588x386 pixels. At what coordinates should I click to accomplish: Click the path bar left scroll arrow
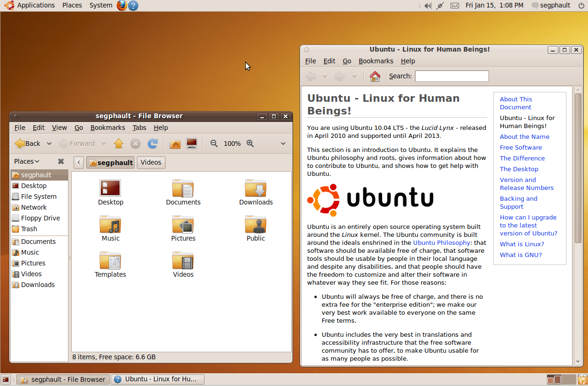click(79, 163)
